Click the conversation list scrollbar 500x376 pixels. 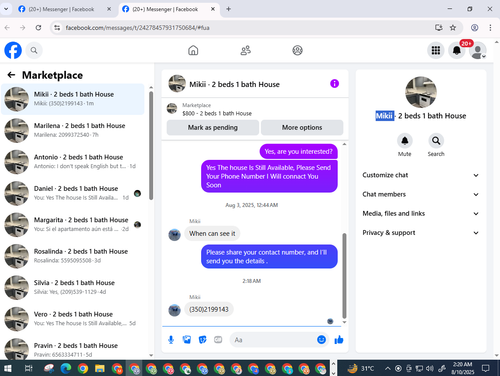point(151,146)
